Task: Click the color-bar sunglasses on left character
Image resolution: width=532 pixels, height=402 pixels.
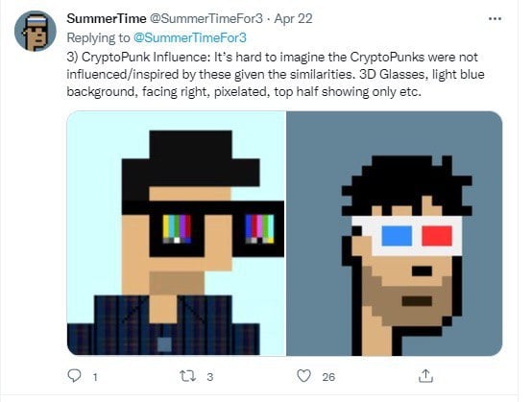Action: [203, 228]
